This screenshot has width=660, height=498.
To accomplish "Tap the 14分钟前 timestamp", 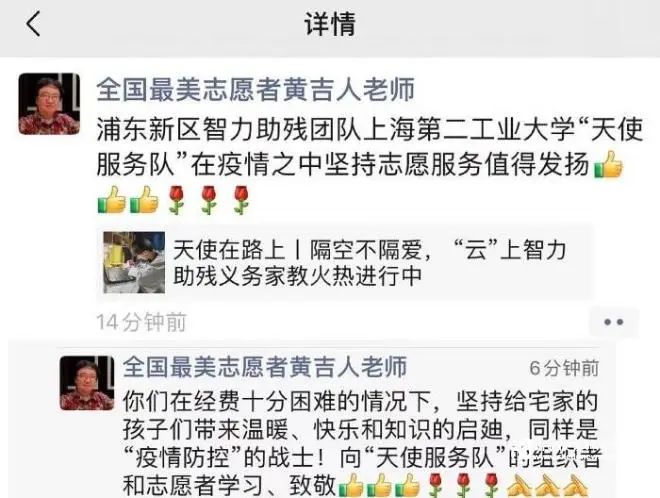I will 141,322.
